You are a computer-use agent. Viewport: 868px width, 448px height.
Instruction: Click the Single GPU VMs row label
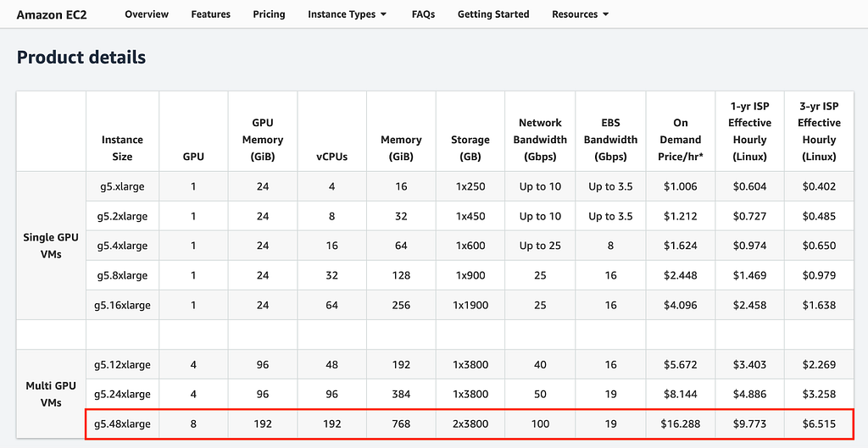(51, 246)
